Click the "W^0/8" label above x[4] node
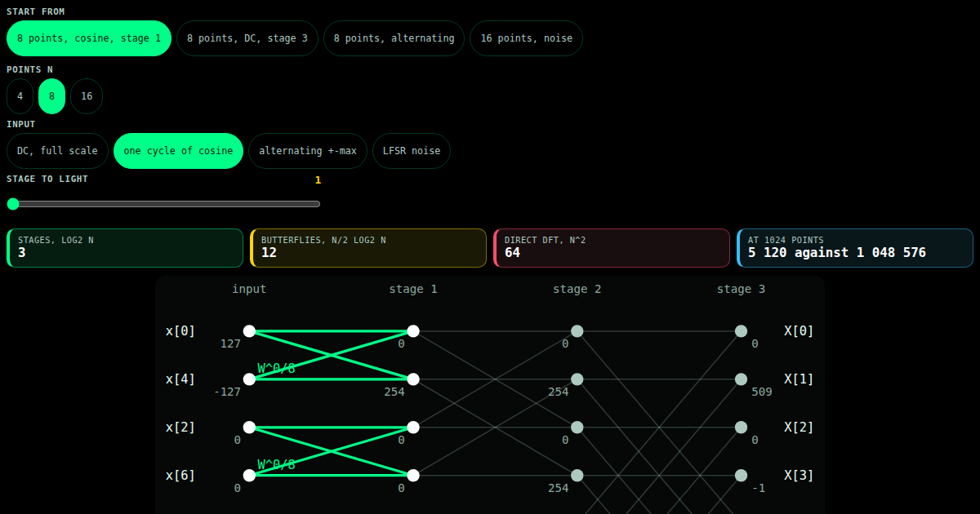 [x=276, y=368]
